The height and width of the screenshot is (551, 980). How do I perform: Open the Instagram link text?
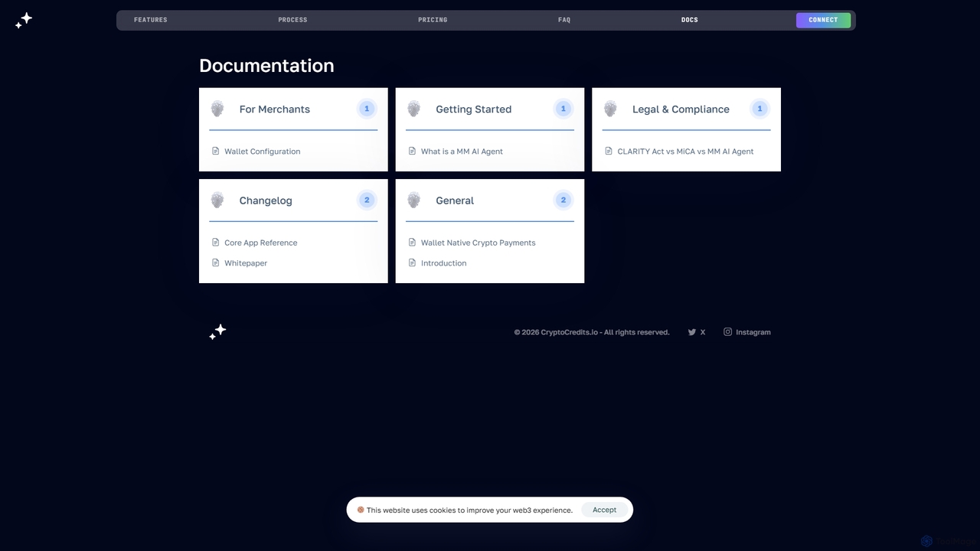pos(753,332)
